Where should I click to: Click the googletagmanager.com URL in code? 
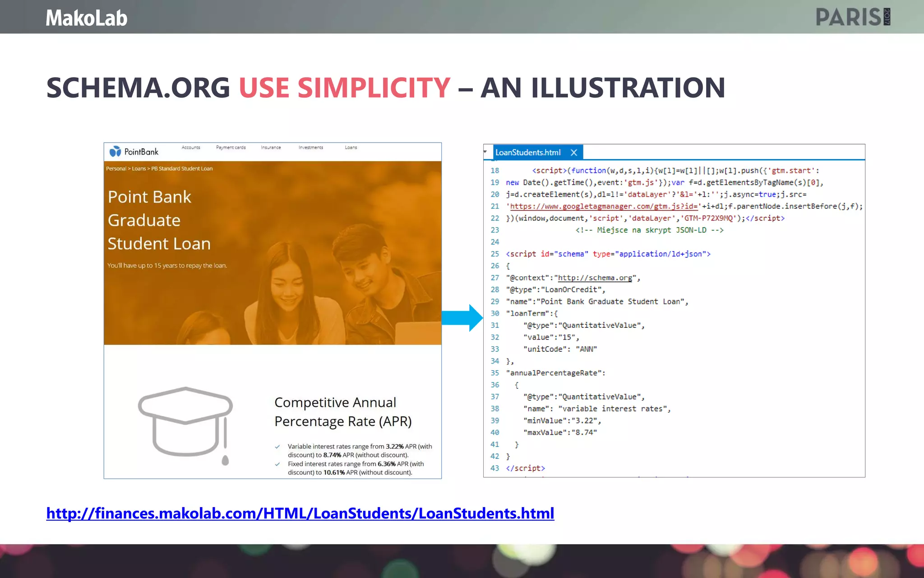click(x=604, y=206)
